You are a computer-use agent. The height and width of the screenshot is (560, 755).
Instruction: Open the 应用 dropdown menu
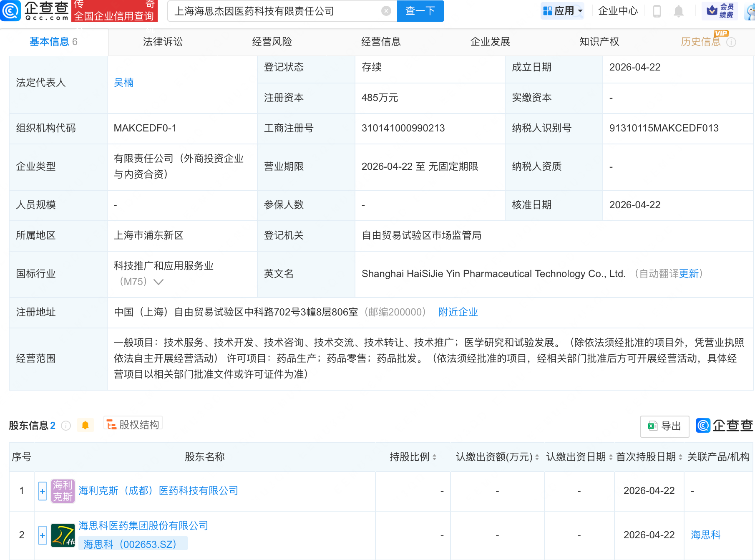(563, 11)
